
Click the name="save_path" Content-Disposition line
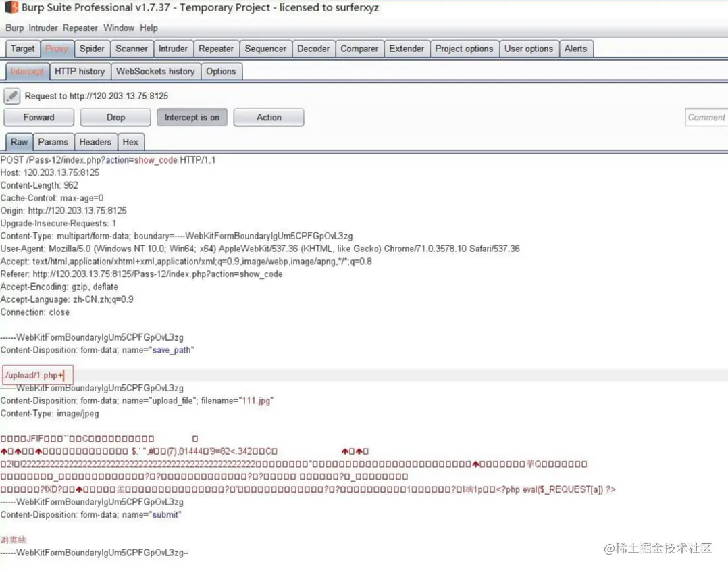[x=97, y=350]
